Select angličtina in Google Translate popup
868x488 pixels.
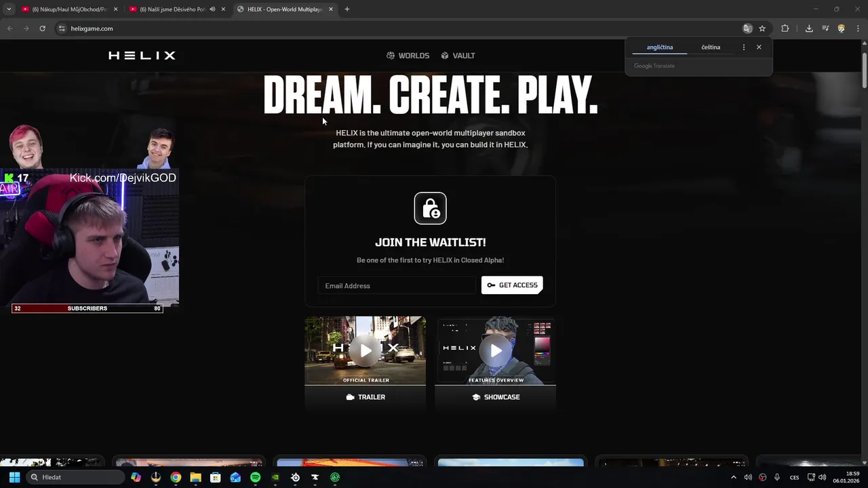(x=660, y=47)
